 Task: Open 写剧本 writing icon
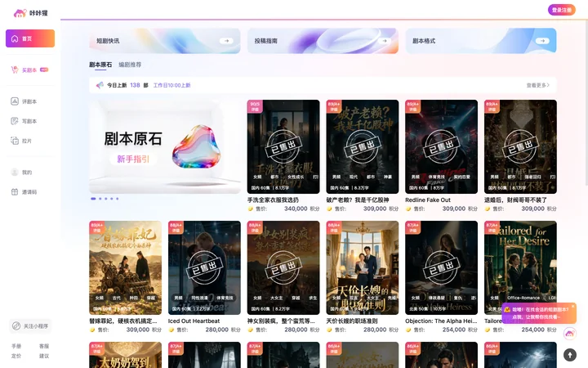click(x=15, y=121)
